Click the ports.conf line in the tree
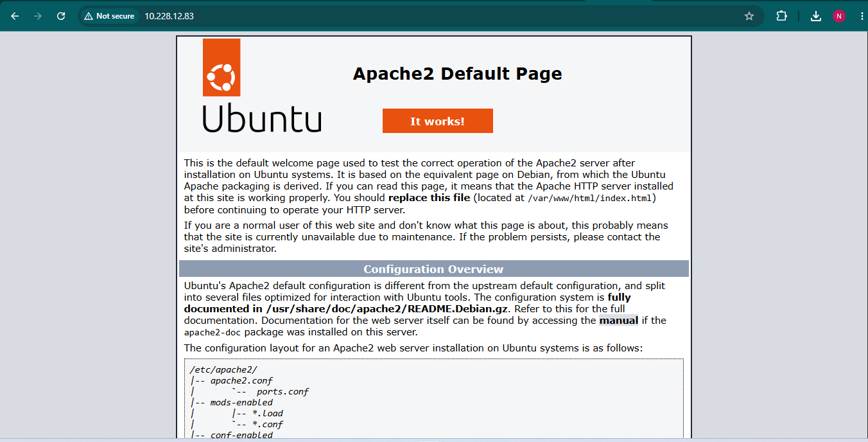The height and width of the screenshot is (442, 868). click(x=283, y=391)
